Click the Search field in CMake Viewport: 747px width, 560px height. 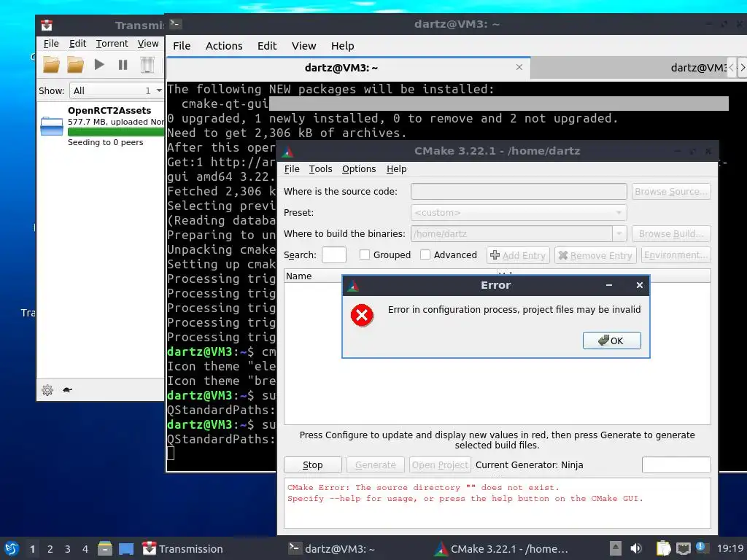334,254
